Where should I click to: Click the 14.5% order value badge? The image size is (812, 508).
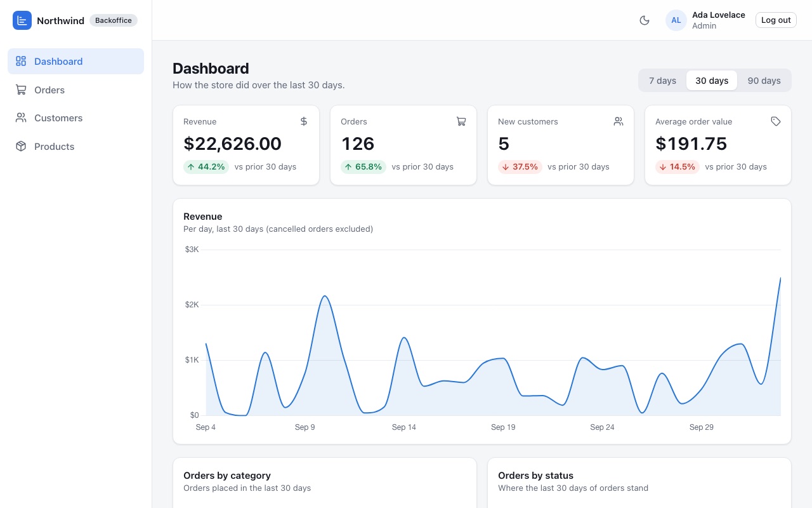coord(678,167)
